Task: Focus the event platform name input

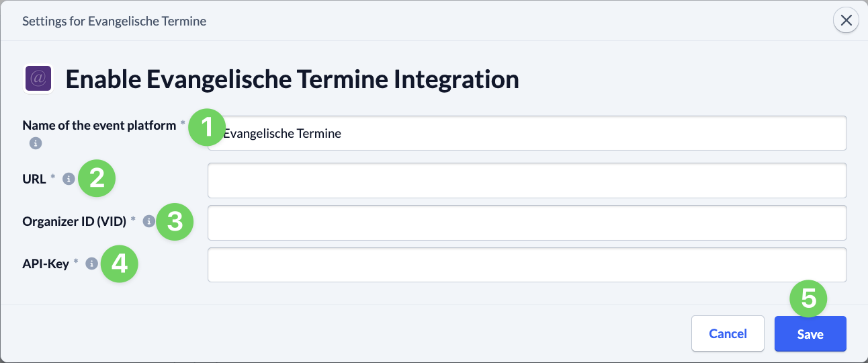Action: pyautogui.click(x=527, y=133)
